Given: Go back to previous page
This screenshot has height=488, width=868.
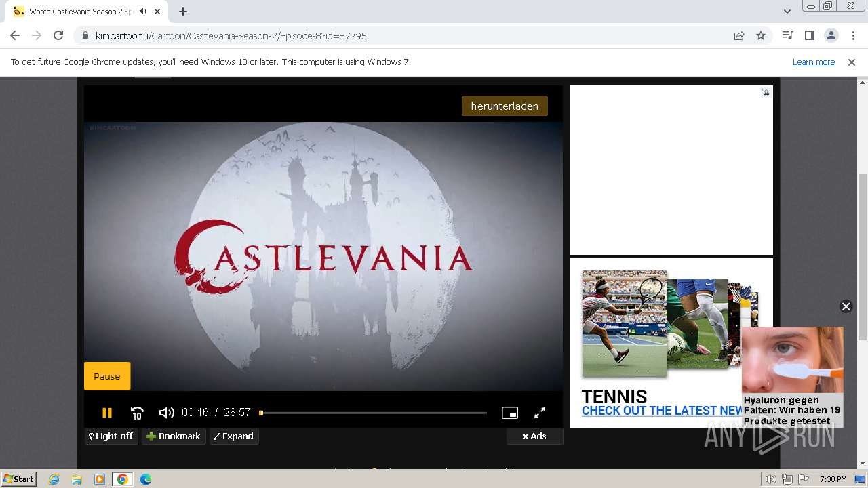Looking at the screenshot, I should [x=15, y=35].
